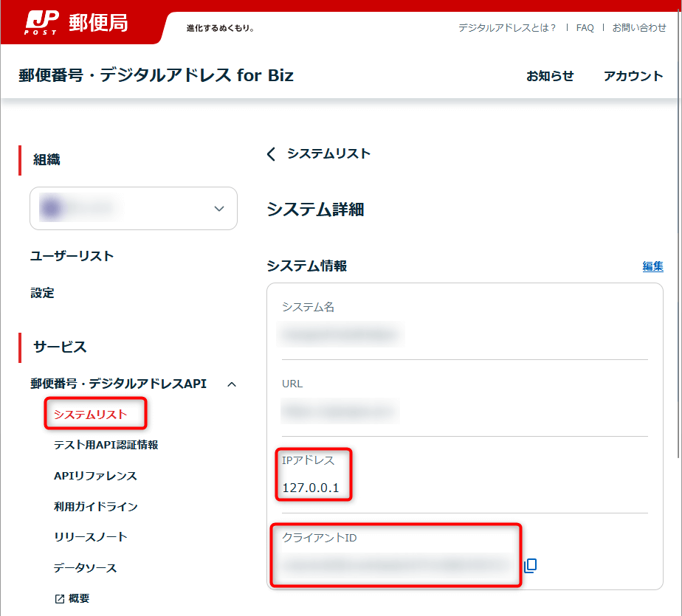This screenshot has height=616, width=682.
Task: Click the システム詳細 heading
Action: (315, 210)
